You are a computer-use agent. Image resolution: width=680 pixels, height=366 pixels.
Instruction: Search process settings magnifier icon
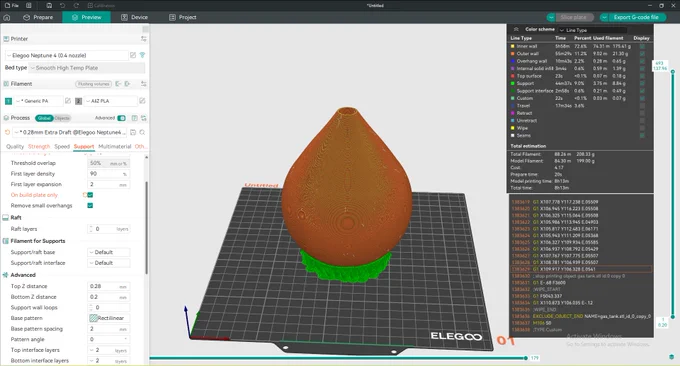pos(142,132)
